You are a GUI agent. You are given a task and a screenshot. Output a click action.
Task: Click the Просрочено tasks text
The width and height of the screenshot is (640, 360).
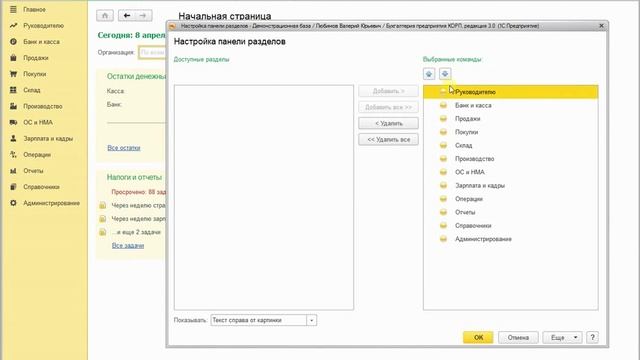[x=138, y=192]
